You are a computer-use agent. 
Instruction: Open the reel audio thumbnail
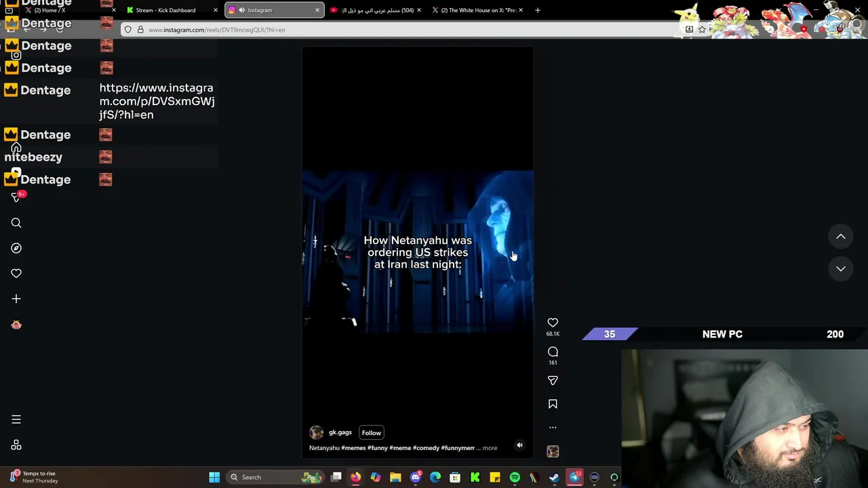553,451
